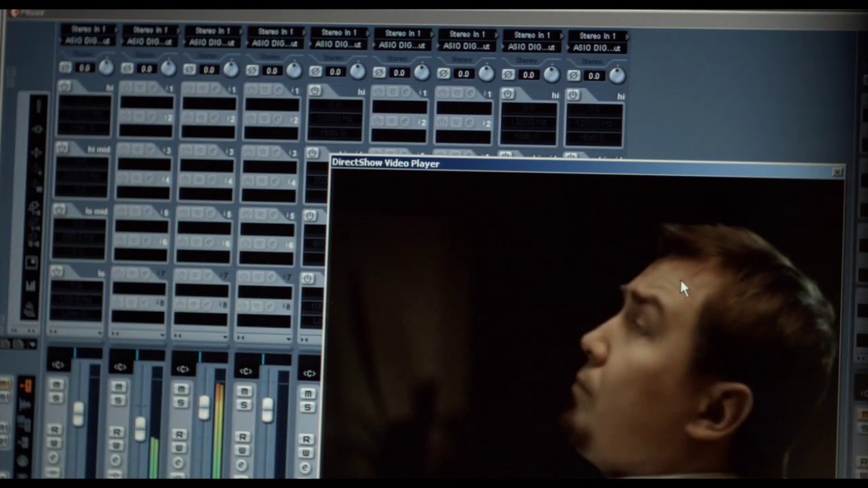Screen dimensions: 868x488
Task: Close the DirectShow Video Player window
Action: click(837, 172)
